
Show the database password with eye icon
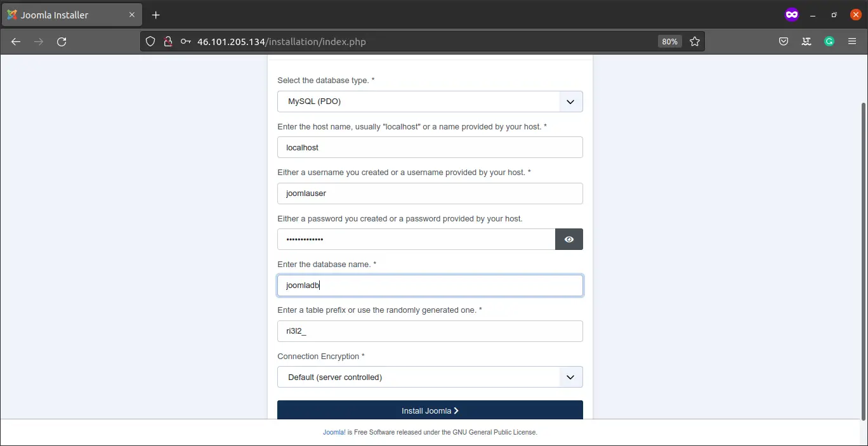[569, 239]
